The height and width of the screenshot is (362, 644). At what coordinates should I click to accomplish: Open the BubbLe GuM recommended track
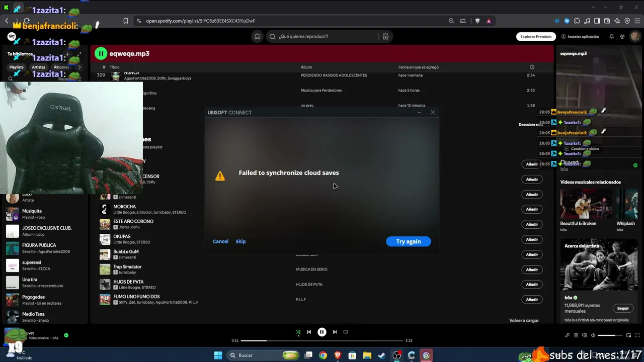tap(126, 251)
